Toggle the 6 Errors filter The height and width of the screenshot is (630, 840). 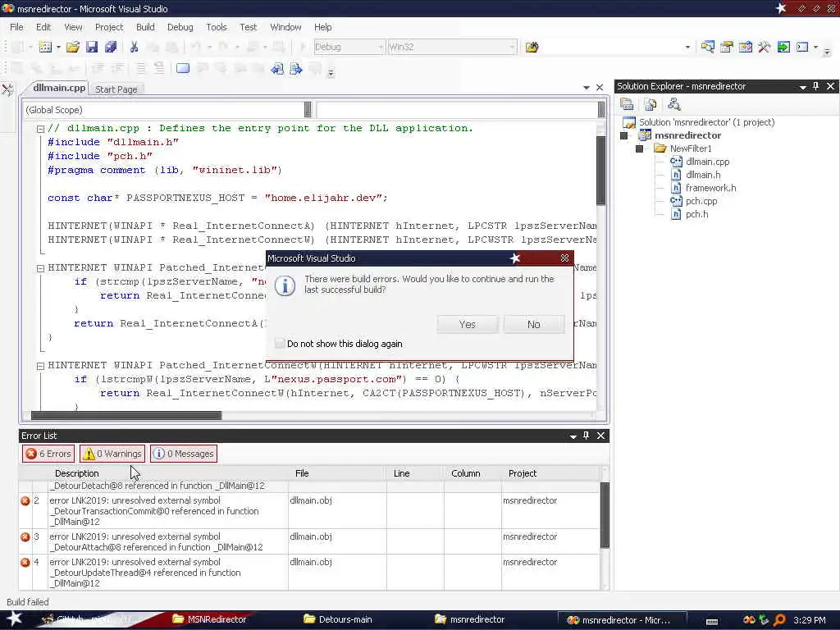click(x=48, y=454)
